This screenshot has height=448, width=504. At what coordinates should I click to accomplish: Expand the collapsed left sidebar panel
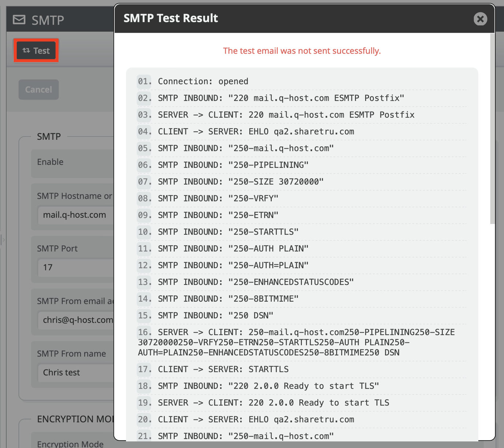pyautogui.click(x=4, y=240)
